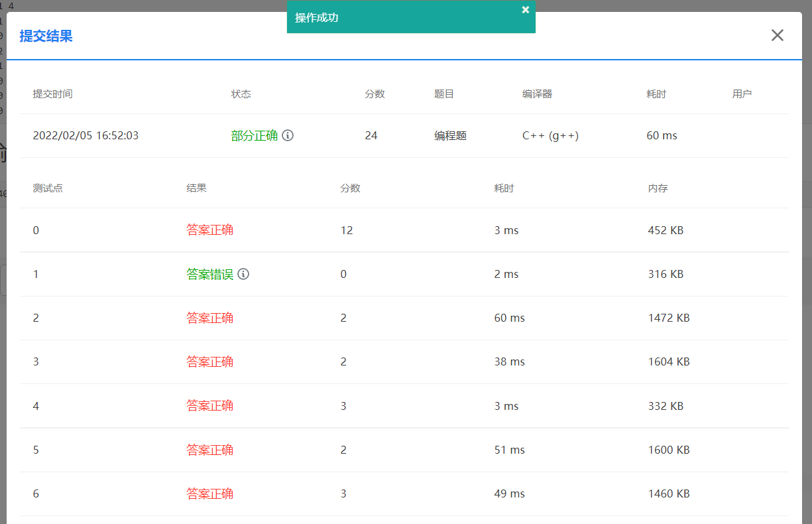Viewport: 812px width, 524px height.
Task: Click memory value 452 KB
Action: tap(666, 230)
